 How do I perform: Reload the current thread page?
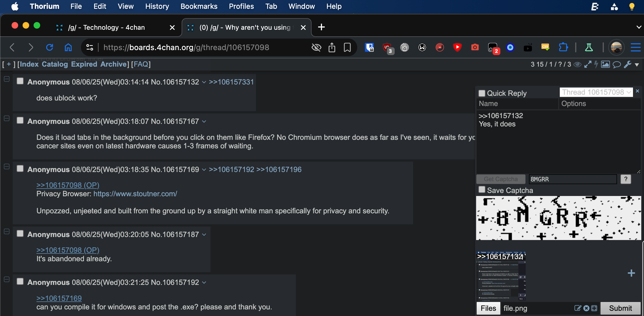click(x=50, y=48)
